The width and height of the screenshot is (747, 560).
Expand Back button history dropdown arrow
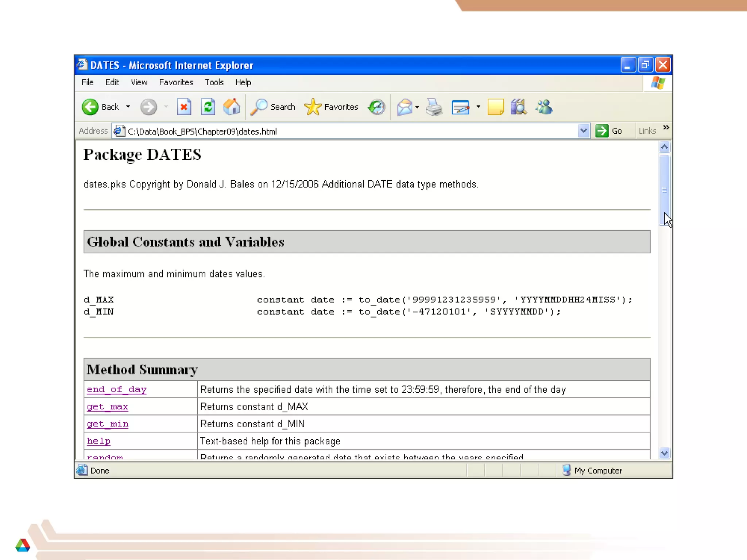(128, 107)
